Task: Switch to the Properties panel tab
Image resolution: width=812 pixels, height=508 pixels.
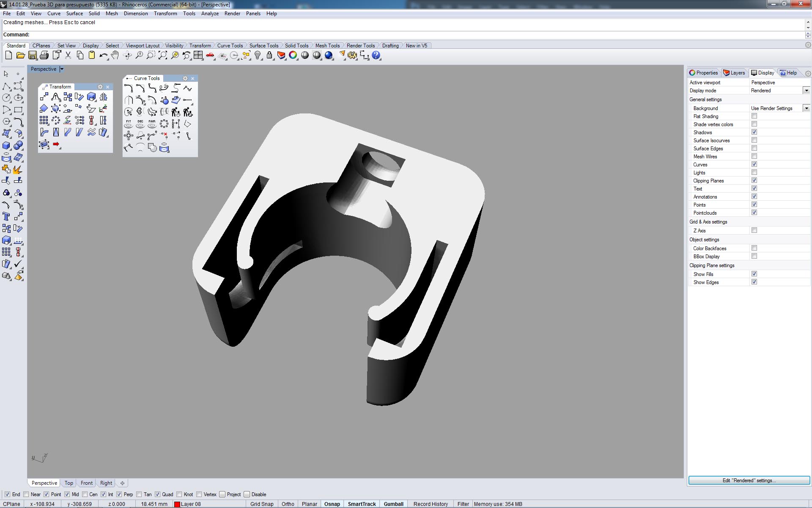Action: click(x=704, y=73)
